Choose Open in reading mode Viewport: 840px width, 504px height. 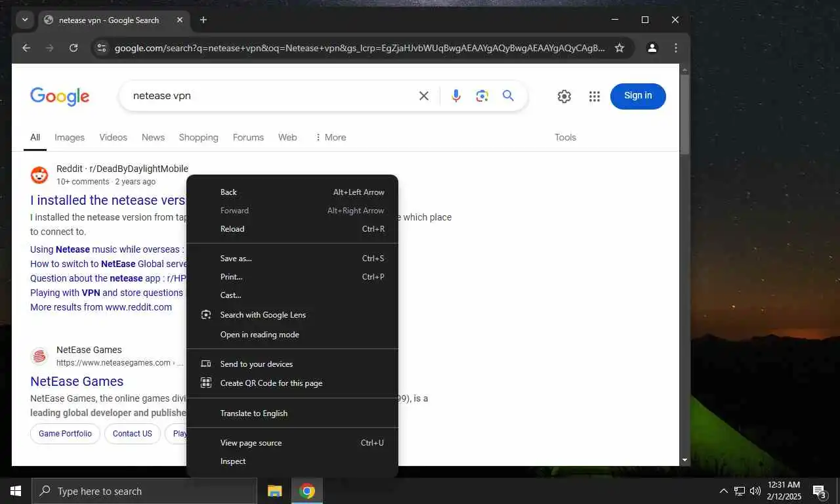point(293,335)
